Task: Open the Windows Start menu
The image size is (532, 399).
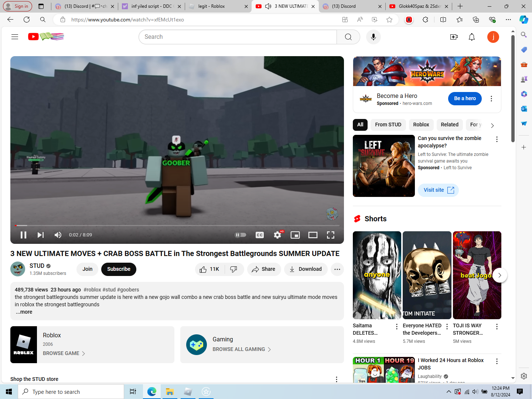Action: 9,392
